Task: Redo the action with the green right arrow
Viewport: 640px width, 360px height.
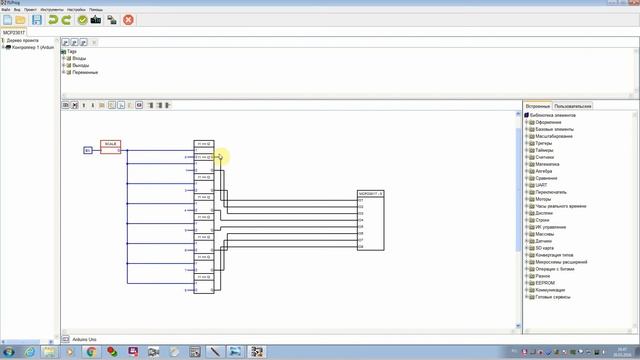Action: click(x=66, y=20)
